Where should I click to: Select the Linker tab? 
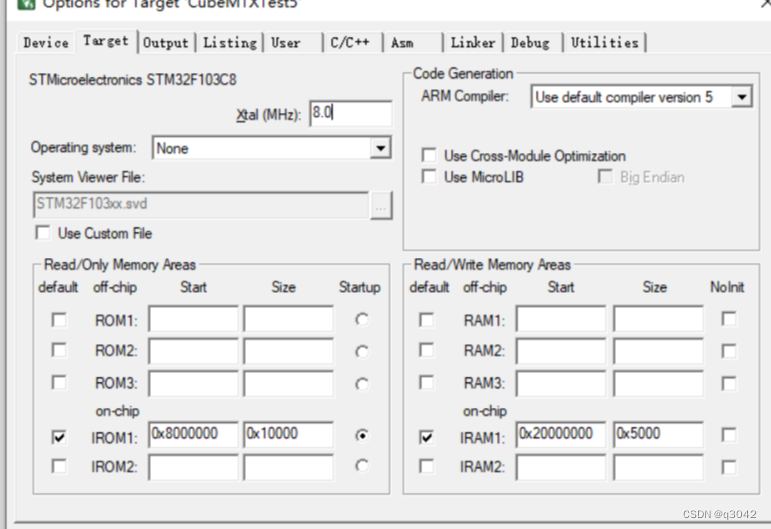(473, 43)
